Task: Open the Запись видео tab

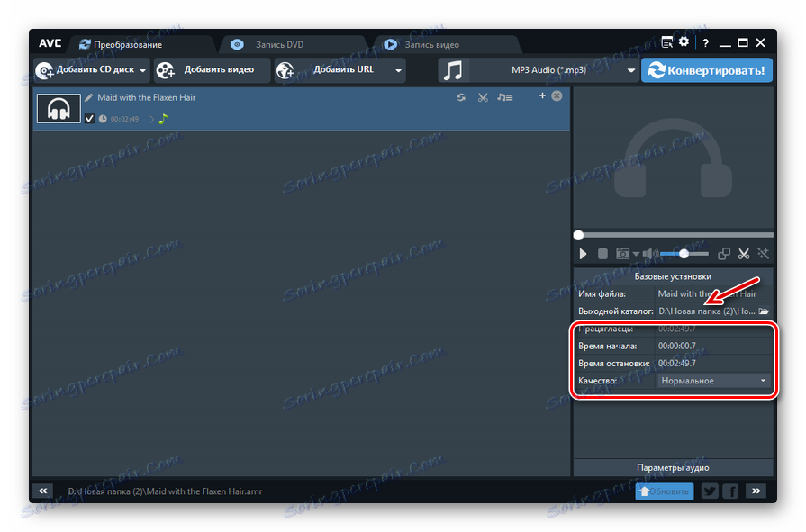Action: 431,45
